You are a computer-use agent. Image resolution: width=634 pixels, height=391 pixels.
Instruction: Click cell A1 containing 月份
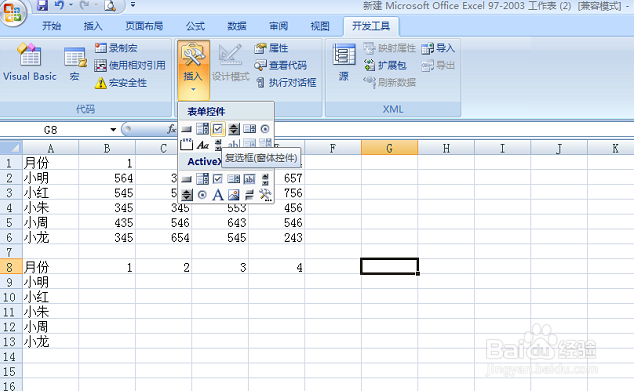coord(51,163)
